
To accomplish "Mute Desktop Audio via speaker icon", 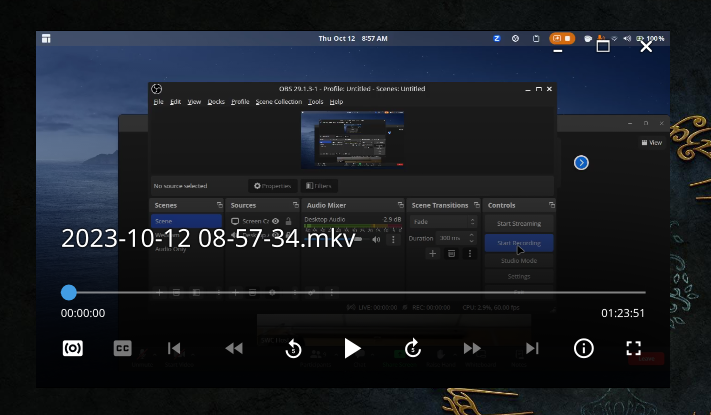I will 376,239.
